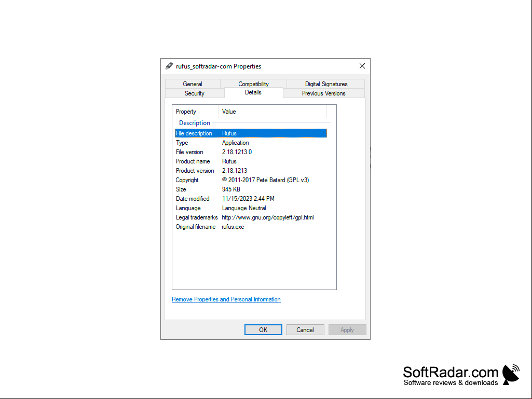
Task: Open the Compatibility tab
Action: pos(253,84)
